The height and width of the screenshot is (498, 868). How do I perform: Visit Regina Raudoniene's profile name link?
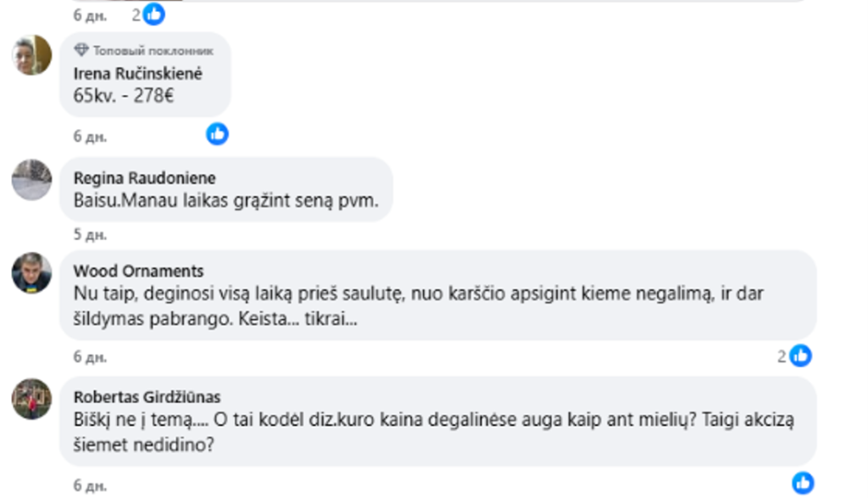(144, 178)
